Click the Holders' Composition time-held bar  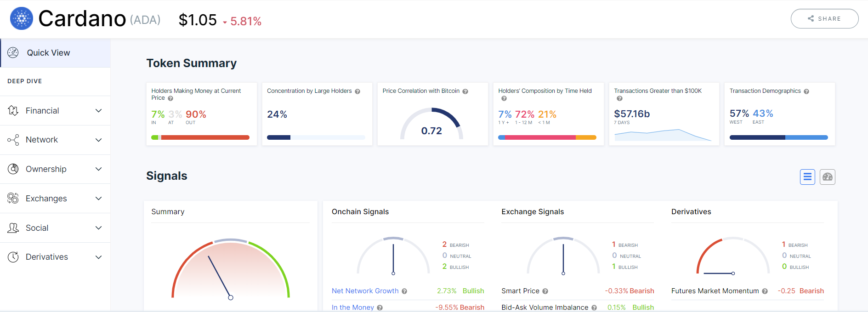(547, 137)
